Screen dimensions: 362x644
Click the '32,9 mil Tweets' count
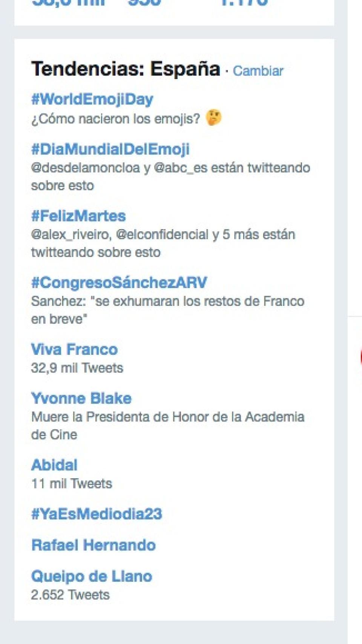coord(77,368)
